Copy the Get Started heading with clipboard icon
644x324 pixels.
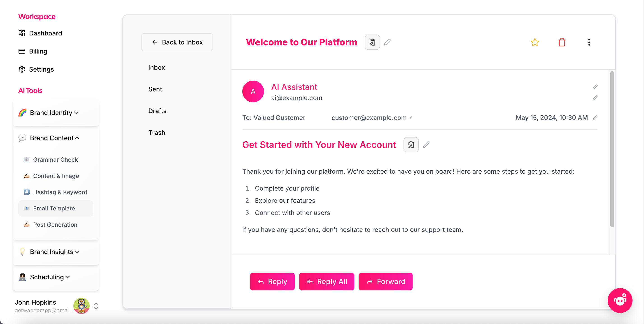click(x=411, y=145)
